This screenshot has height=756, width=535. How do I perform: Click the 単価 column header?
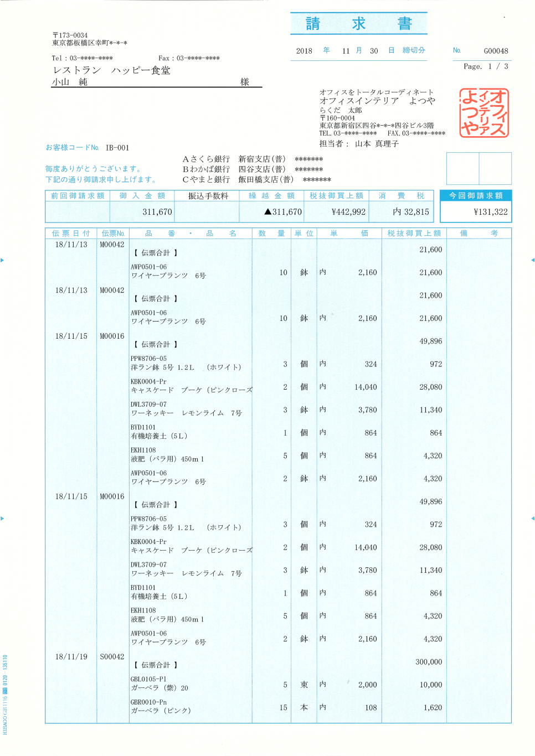[349, 234]
